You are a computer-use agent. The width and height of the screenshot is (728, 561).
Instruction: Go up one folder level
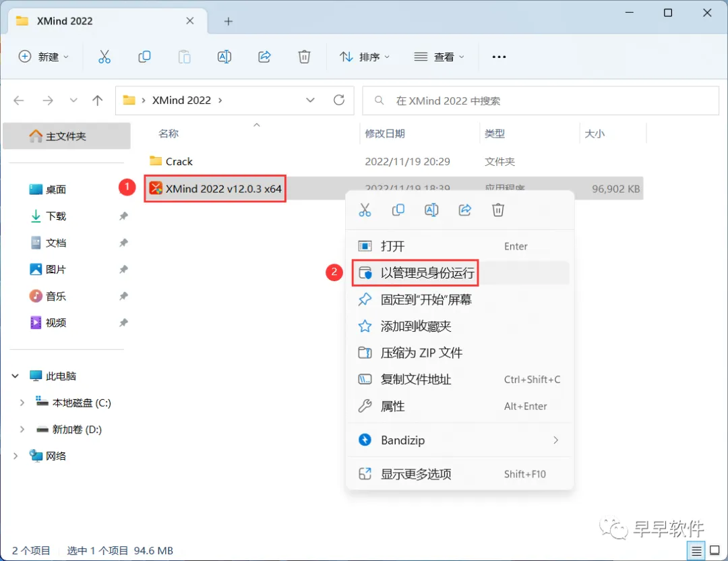coord(98,100)
